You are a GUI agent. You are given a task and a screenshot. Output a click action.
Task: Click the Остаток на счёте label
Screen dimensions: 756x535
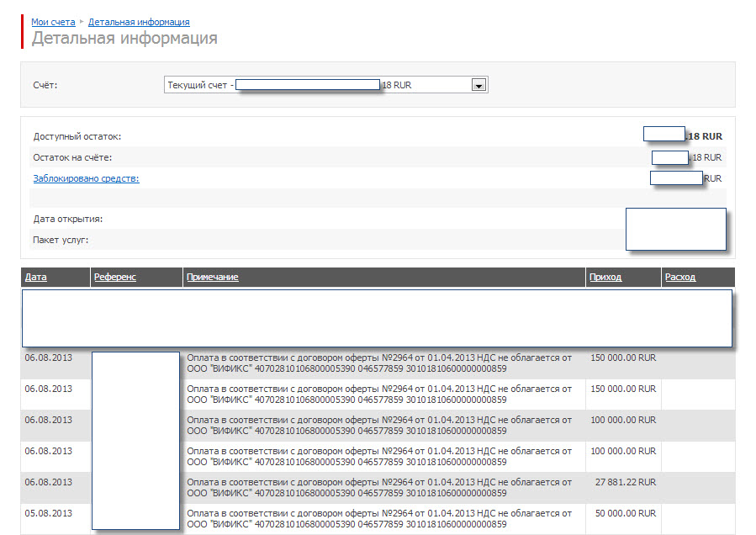coord(72,157)
